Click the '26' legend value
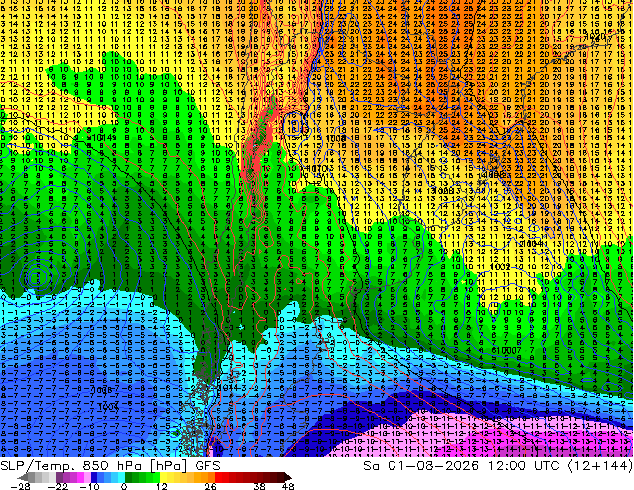 point(210,486)
